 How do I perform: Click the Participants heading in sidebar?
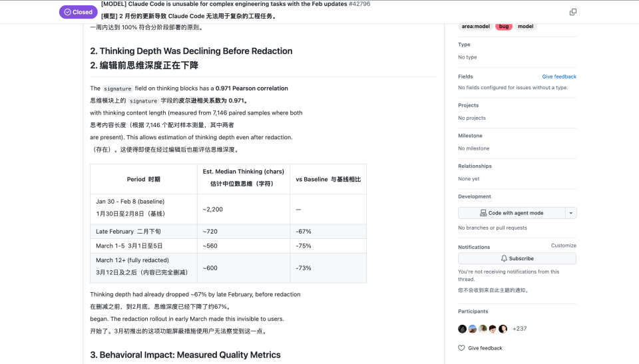pos(473,311)
